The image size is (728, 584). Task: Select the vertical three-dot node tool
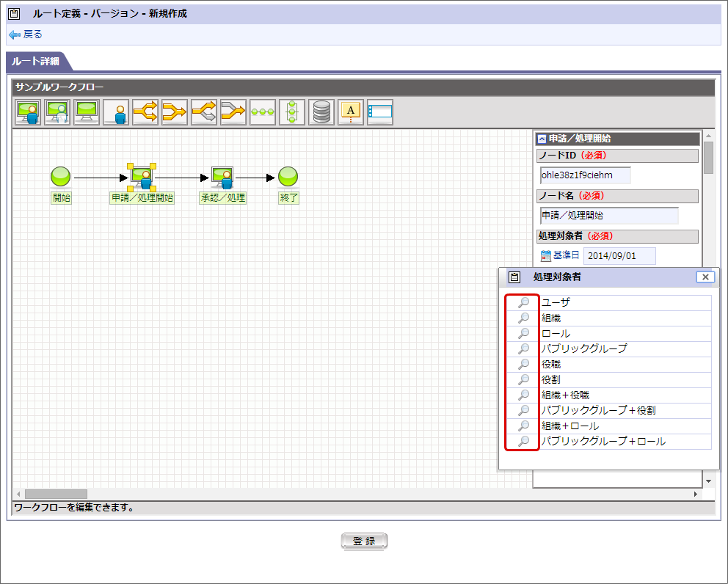click(x=292, y=112)
